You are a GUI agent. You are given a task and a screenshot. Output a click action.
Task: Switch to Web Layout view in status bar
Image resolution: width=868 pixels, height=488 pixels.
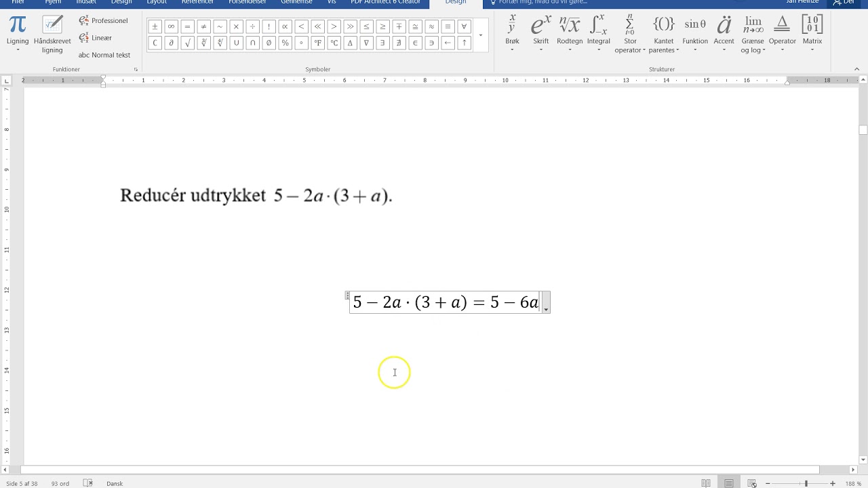[x=752, y=483]
